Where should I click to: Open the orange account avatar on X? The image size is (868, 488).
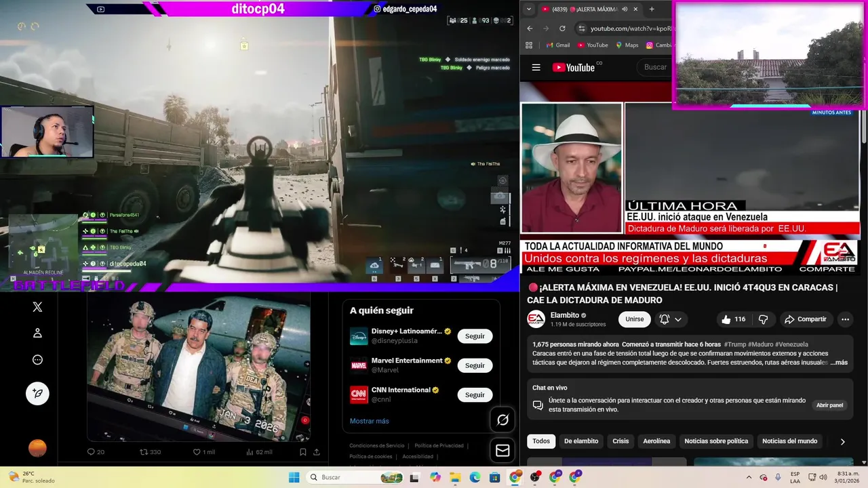click(37, 448)
